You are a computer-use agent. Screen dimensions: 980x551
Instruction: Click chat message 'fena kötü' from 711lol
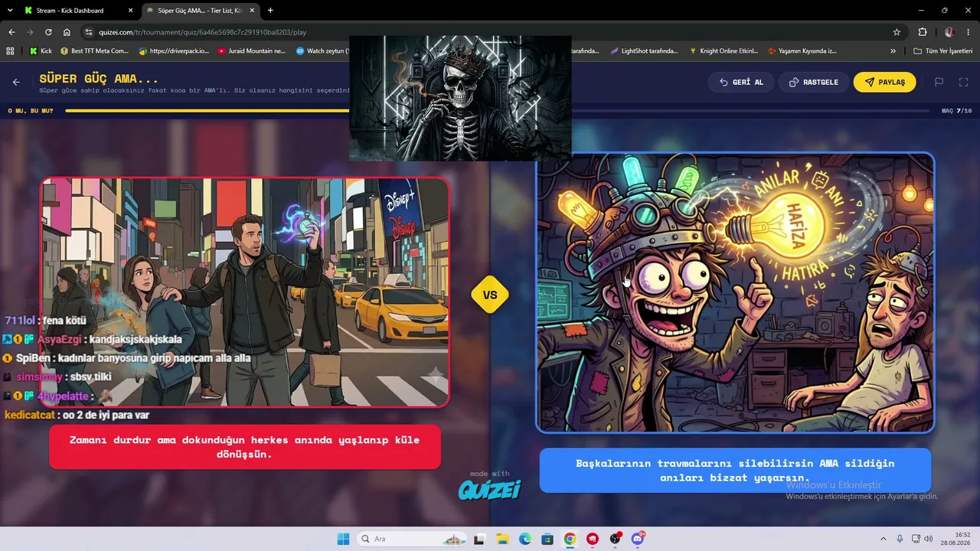click(64, 321)
